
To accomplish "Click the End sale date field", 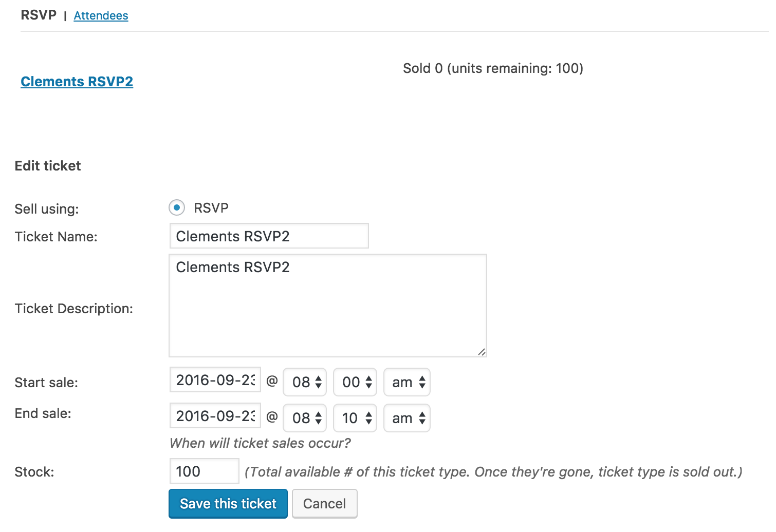I will pyautogui.click(x=215, y=416).
